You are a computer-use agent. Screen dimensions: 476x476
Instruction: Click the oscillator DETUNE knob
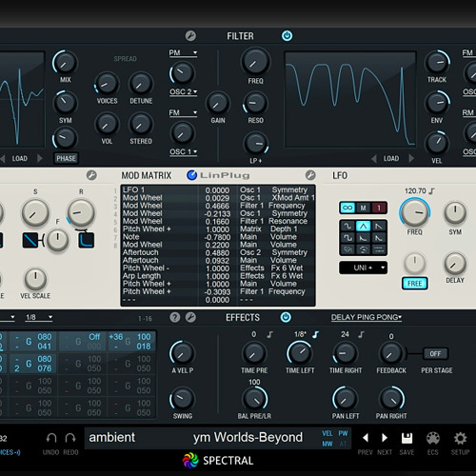[141, 84]
